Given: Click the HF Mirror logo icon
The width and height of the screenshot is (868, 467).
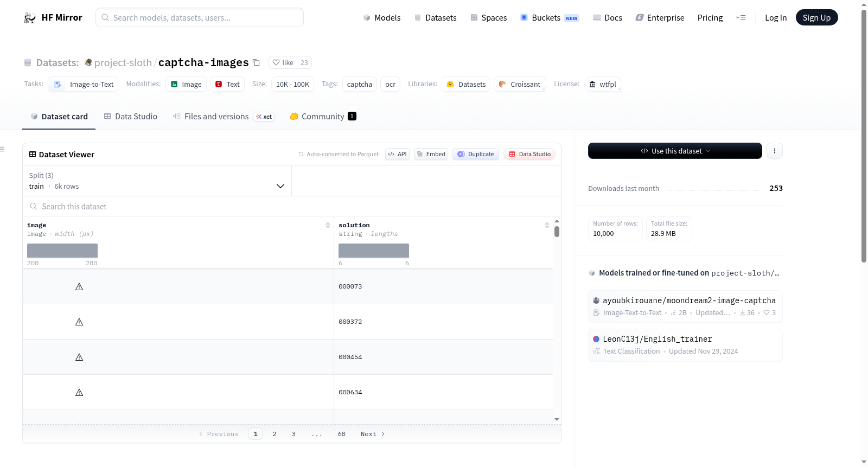Looking at the screenshot, I should pos(30,18).
